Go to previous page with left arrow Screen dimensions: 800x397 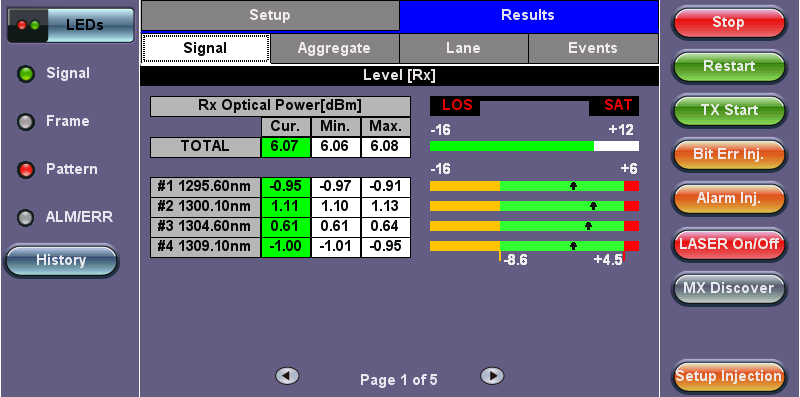(x=287, y=377)
